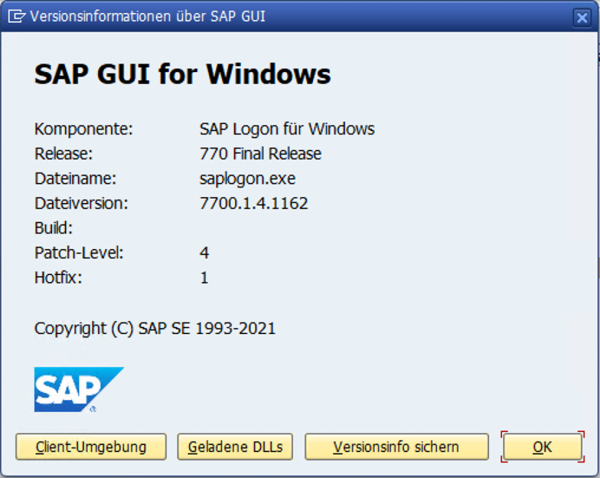This screenshot has height=478, width=600.
Task: Click the 'SAP GUI for Windows' heading
Action: click(x=183, y=74)
